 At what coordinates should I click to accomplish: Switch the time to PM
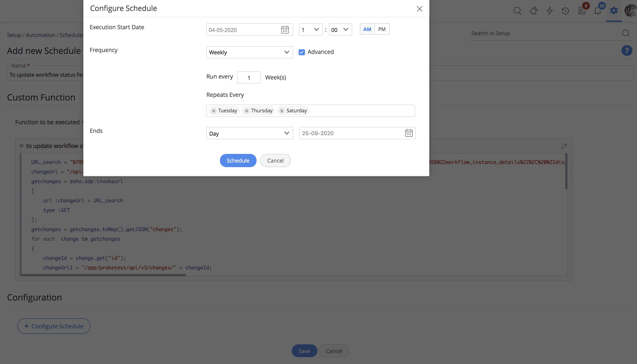coord(382,29)
